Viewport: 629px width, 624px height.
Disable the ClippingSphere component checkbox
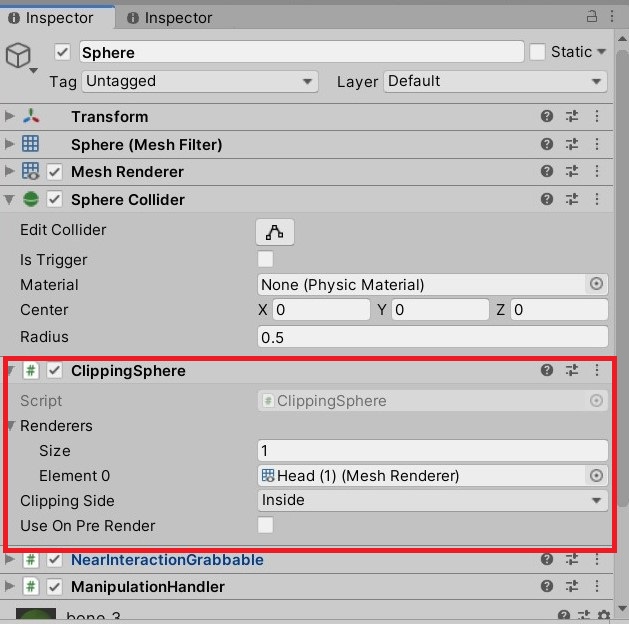55,370
